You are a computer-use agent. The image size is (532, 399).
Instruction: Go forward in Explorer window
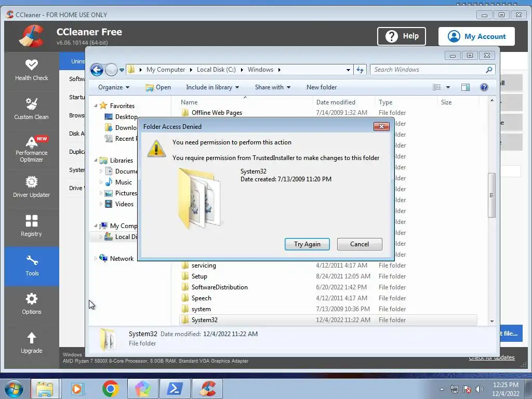[x=111, y=70]
